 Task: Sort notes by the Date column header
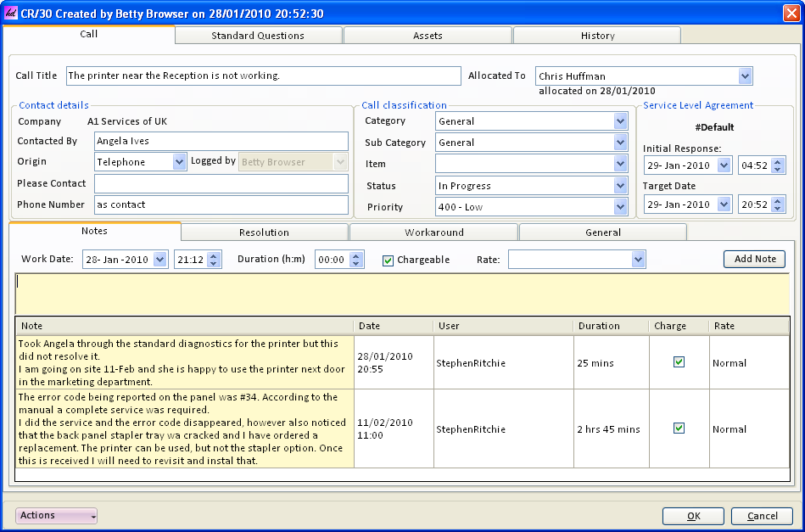click(x=394, y=326)
